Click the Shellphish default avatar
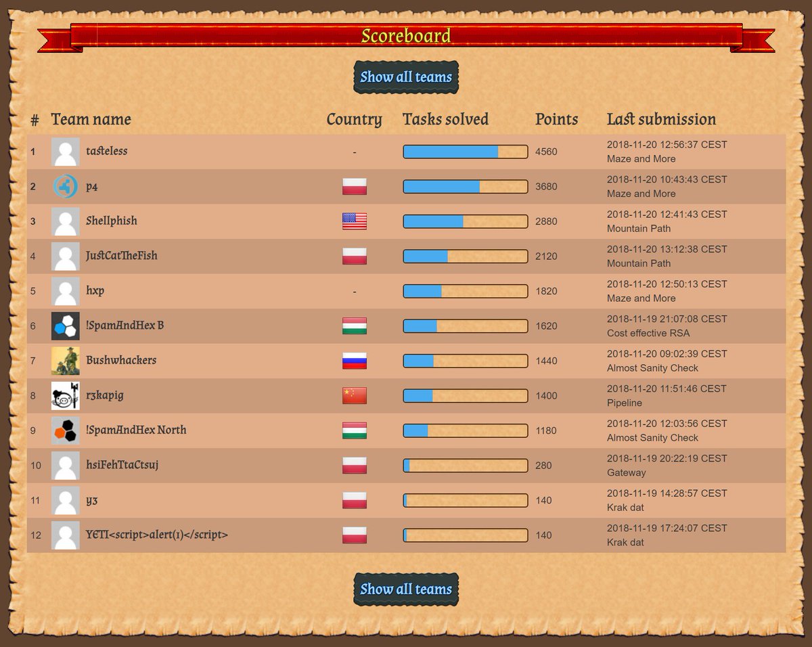 pos(66,221)
